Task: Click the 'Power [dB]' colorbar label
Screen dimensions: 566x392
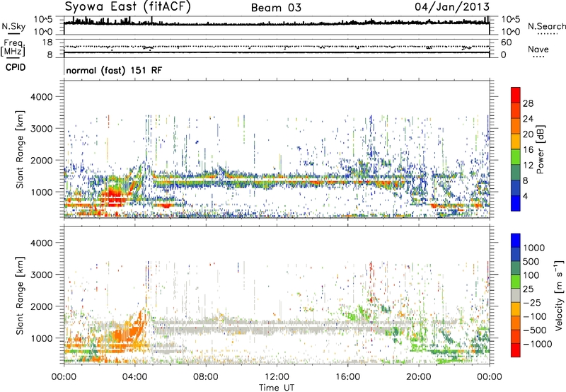Action: (540, 149)
